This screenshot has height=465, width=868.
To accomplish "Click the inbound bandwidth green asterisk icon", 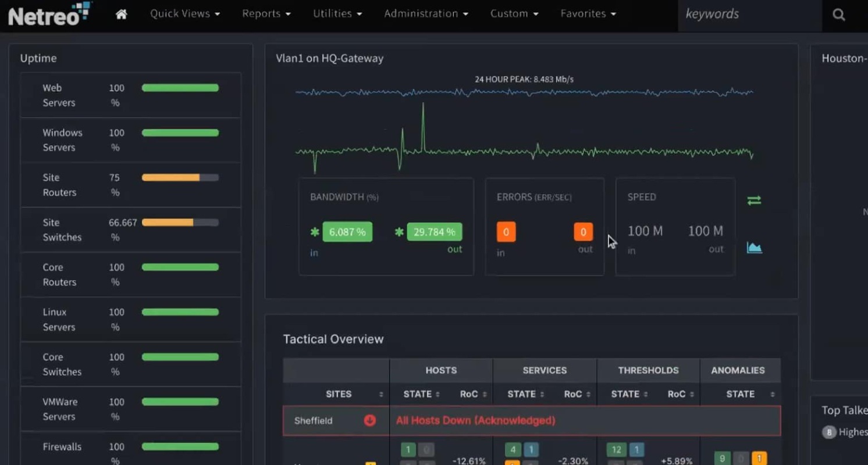I will pyautogui.click(x=315, y=232).
